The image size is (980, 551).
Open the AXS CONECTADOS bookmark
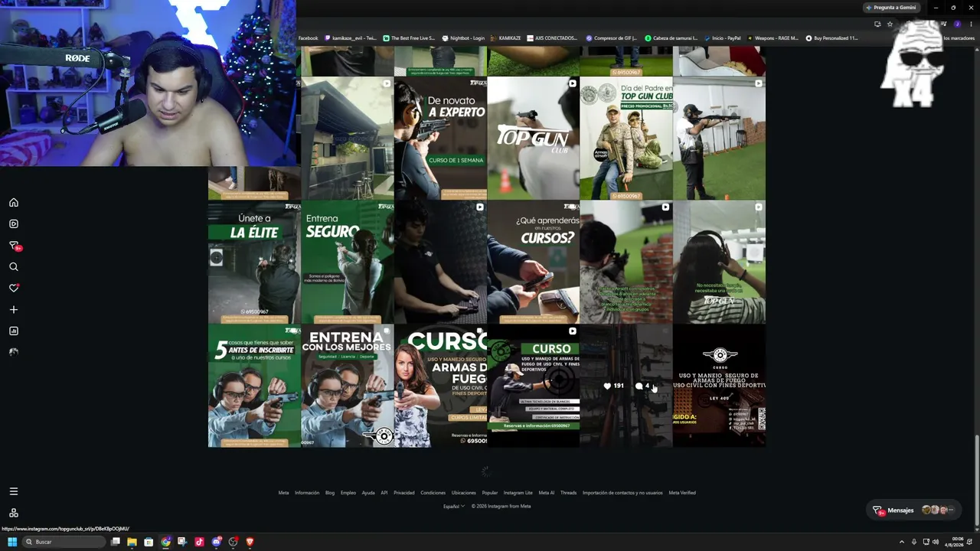[552, 38]
